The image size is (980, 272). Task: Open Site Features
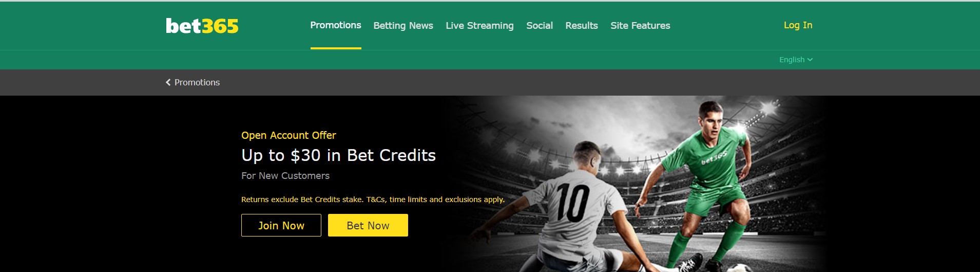tap(640, 26)
